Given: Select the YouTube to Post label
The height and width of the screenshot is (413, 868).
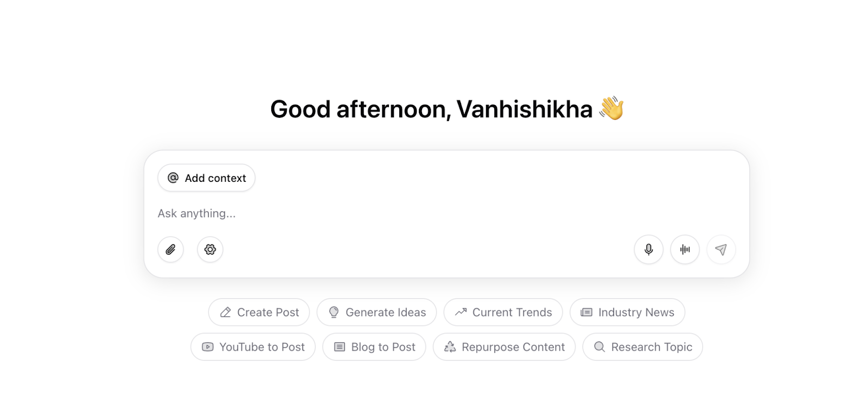Looking at the screenshot, I should [x=262, y=347].
